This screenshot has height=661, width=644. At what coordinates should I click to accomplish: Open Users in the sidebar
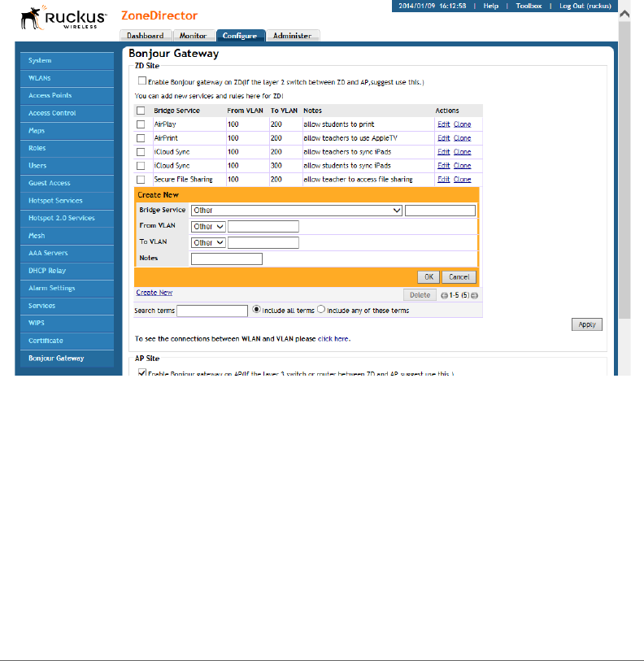tap(67, 166)
